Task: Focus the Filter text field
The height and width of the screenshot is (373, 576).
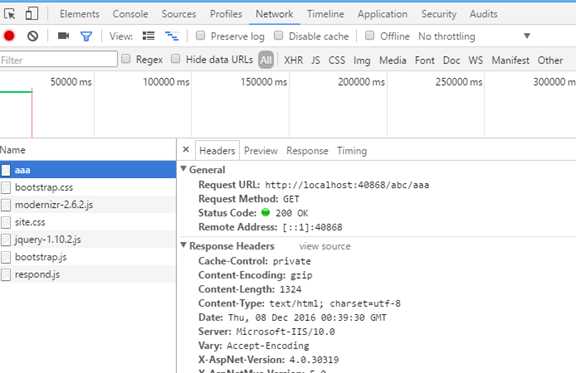Action: point(58,60)
